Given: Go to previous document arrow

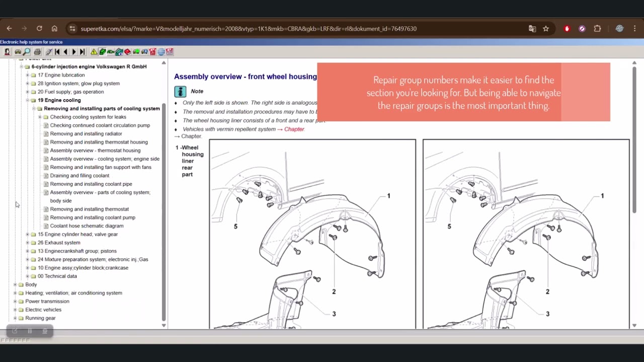Looking at the screenshot, I should [x=65, y=52].
